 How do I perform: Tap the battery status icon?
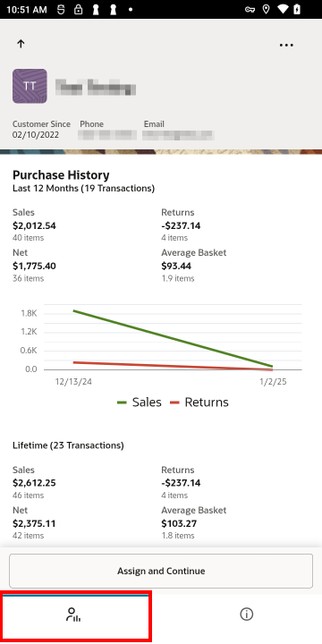pyautogui.click(x=297, y=10)
